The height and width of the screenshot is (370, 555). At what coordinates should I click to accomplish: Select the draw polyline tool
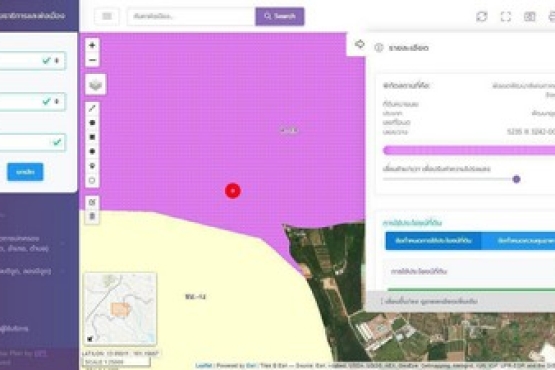pos(92,108)
